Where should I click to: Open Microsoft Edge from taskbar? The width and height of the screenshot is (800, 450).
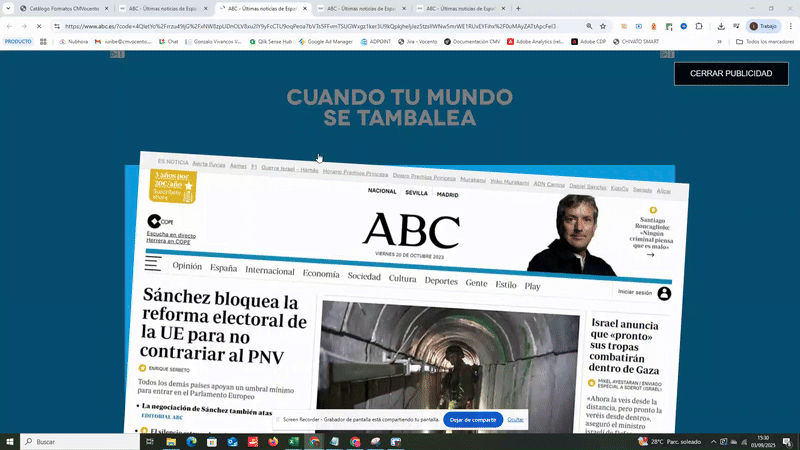click(x=191, y=442)
